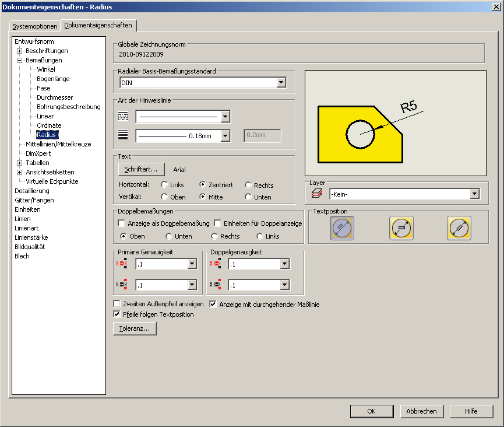This screenshot has height=427, width=504.
Task: Click the Primäre Genauigkeit dimension value icon
Action: click(x=122, y=264)
